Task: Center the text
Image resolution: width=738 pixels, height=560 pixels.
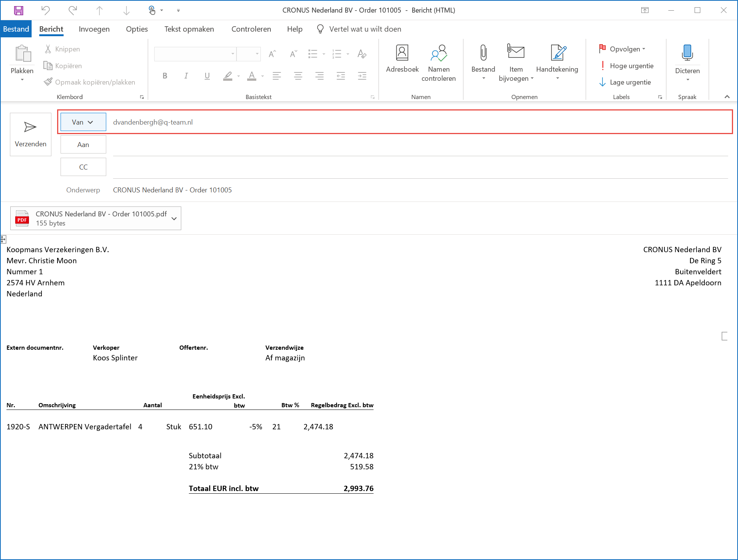Action: click(298, 76)
